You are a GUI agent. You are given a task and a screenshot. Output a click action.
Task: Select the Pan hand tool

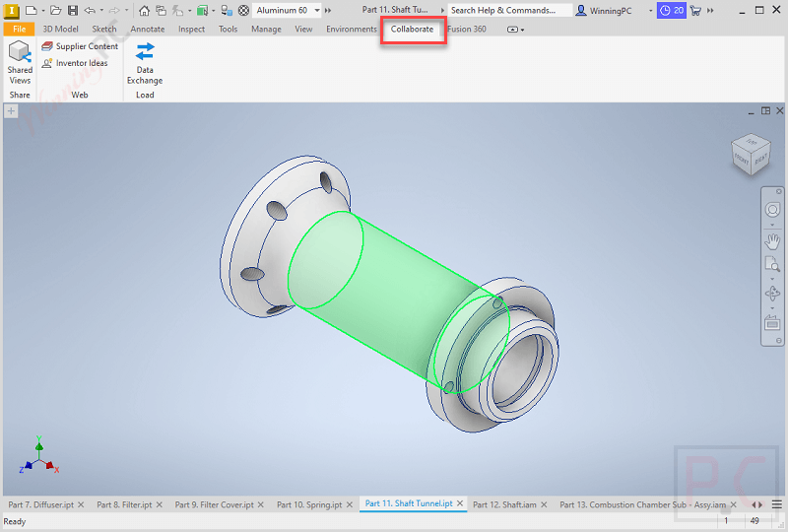coord(772,242)
